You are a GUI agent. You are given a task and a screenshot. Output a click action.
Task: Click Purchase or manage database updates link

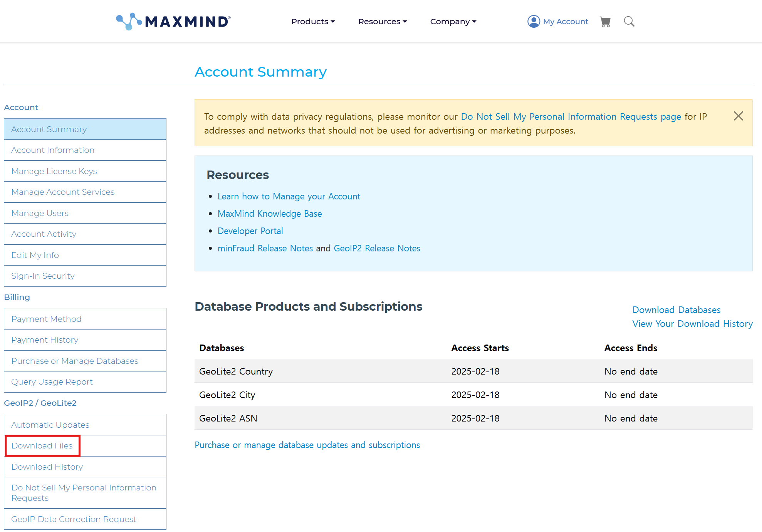(x=307, y=445)
